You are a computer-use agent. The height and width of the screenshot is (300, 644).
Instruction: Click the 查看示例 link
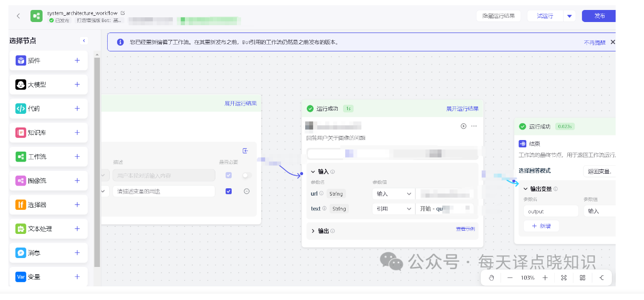[x=465, y=229]
